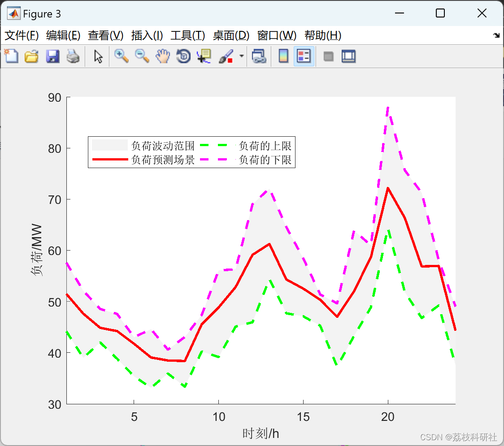Save the figure using the floppy icon
Image resolution: width=504 pixels, height=446 pixels.
tap(52, 56)
